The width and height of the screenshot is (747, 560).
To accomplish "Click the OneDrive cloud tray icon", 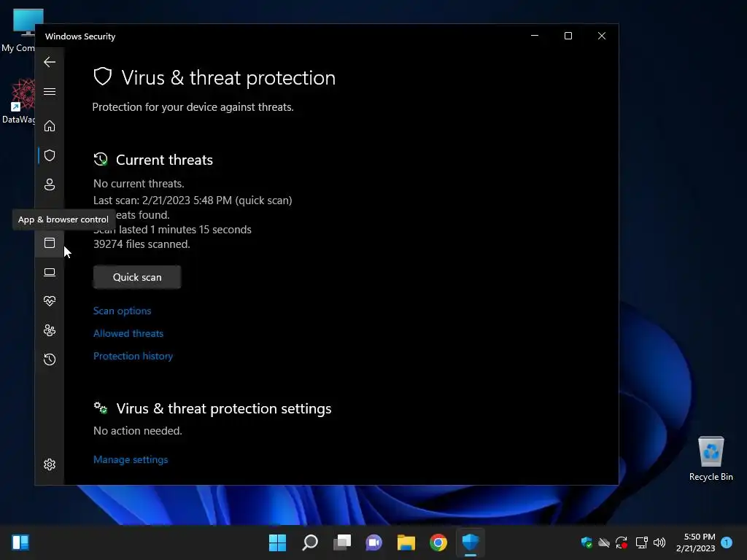I will coord(604,542).
